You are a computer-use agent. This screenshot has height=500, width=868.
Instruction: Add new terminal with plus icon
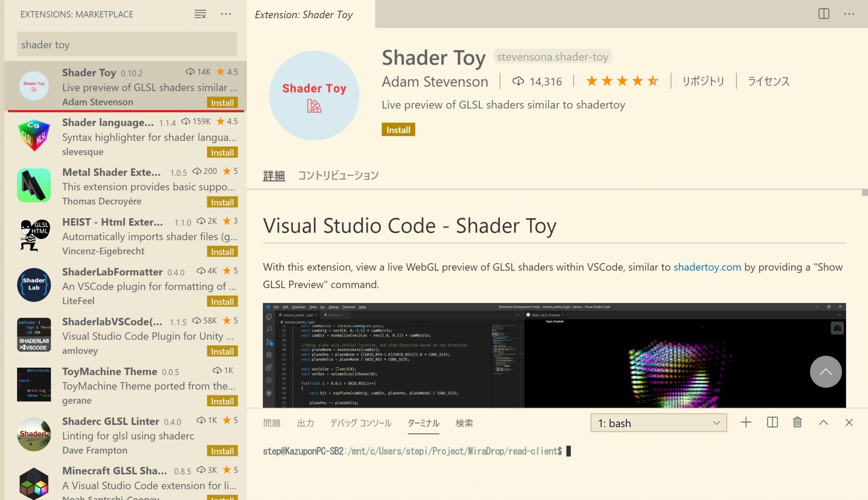point(746,422)
